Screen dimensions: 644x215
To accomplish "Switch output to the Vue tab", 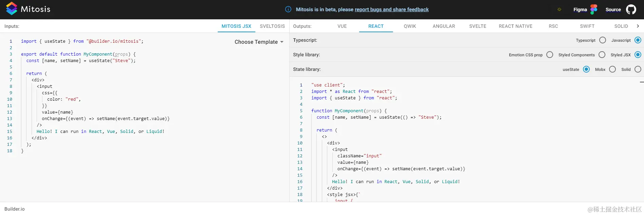I will [342, 26].
